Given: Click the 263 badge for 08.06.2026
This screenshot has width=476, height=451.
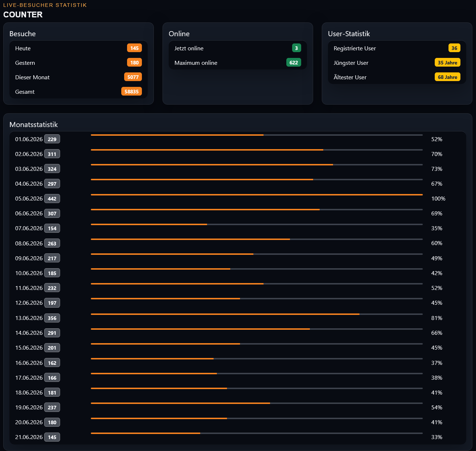Looking at the screenshot, I should coord(52,244).
